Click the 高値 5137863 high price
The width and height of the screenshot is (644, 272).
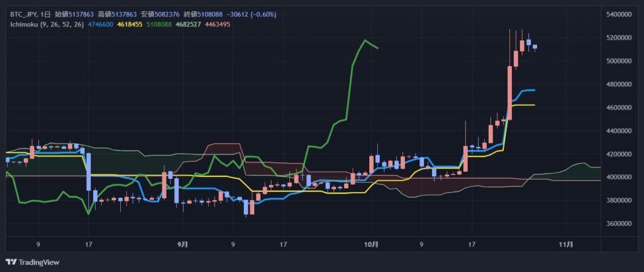point(118,14)
